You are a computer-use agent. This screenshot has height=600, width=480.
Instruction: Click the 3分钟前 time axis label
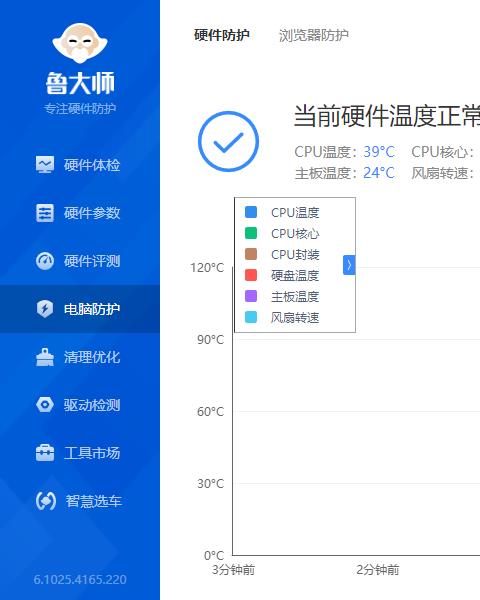point(233,570)
